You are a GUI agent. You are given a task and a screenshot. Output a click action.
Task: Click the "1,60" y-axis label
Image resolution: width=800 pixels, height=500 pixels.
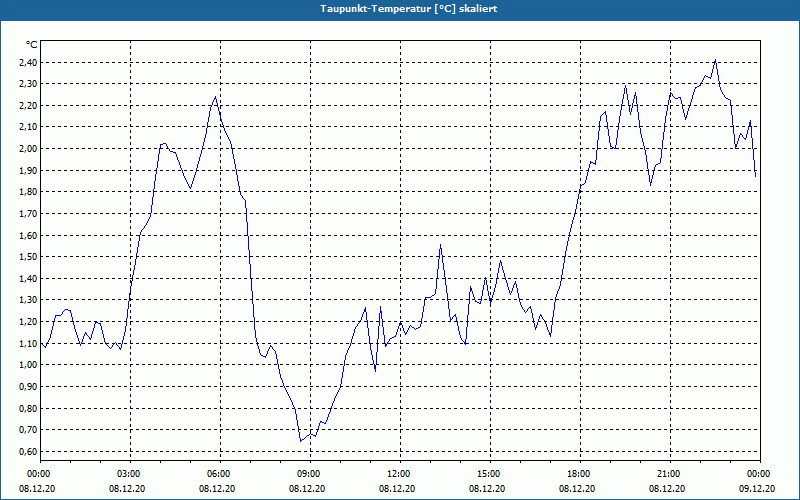pyautogui.click(x=28, y=236)
